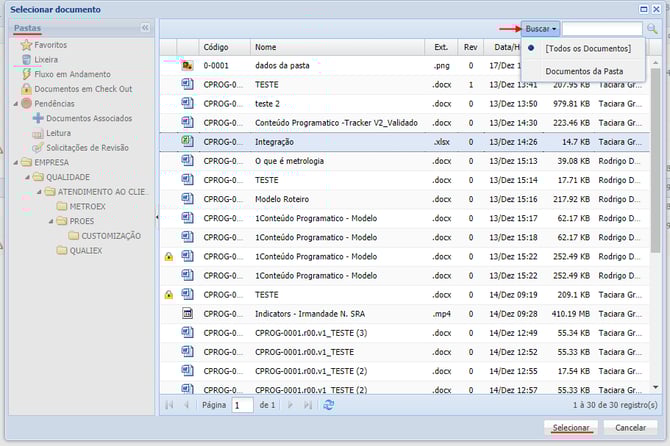The height and width of the screenshot is (446, 670).
Task: Click the Fluxo em Andamento lightning icon
Action: pos(26,74)
